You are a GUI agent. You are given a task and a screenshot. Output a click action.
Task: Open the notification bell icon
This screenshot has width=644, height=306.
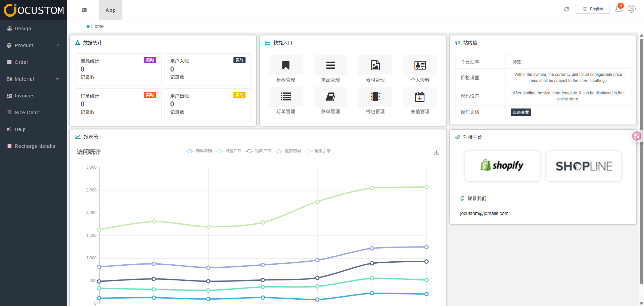tap(618, 9)
